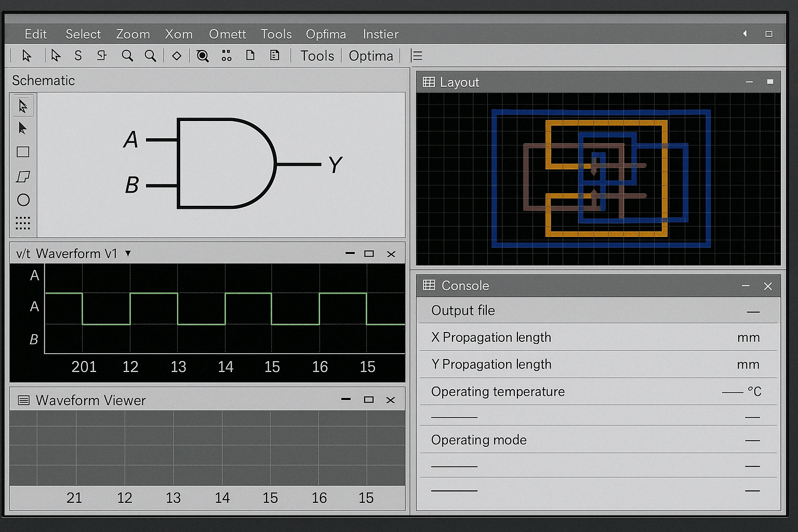Screen dimensions: 798x532
Task: Click the blank page icon in toolbar
Action: tap(250, 55)
